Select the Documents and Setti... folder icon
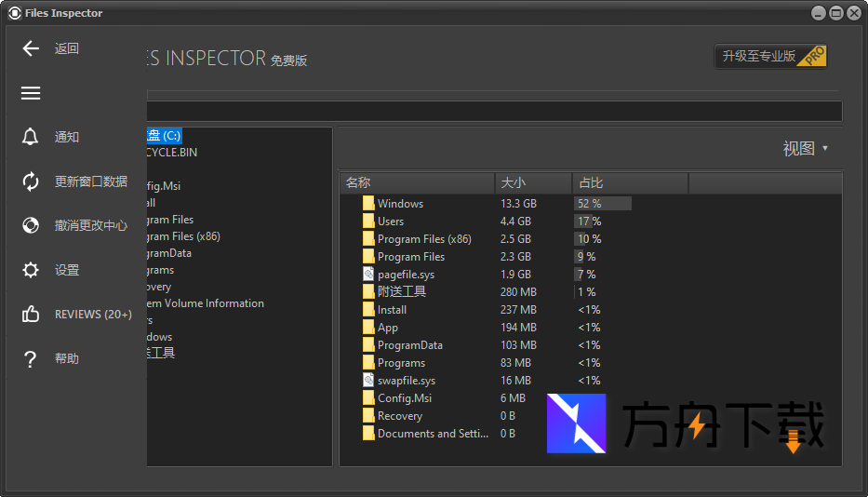 click(x=368, y=434)
